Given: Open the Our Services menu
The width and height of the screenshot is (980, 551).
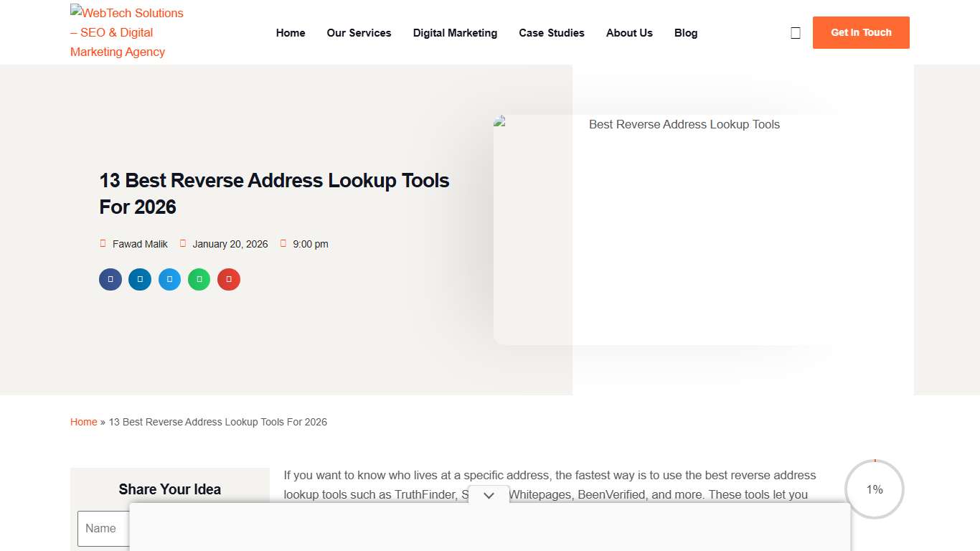Looking at the screenshot, I should tap(359, 32).
